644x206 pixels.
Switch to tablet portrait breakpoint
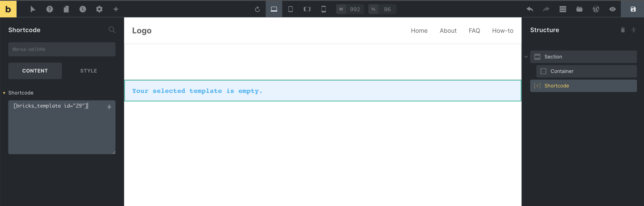[x=291, y=9]
